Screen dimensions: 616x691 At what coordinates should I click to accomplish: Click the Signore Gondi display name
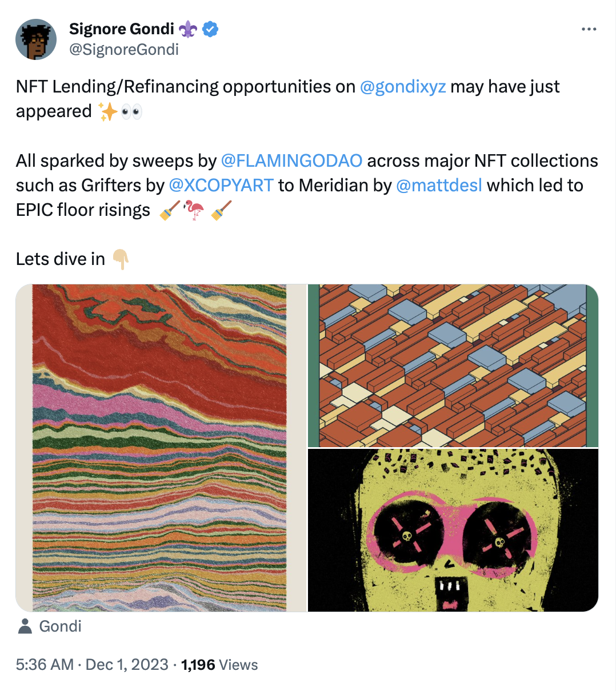coord(122,29)
